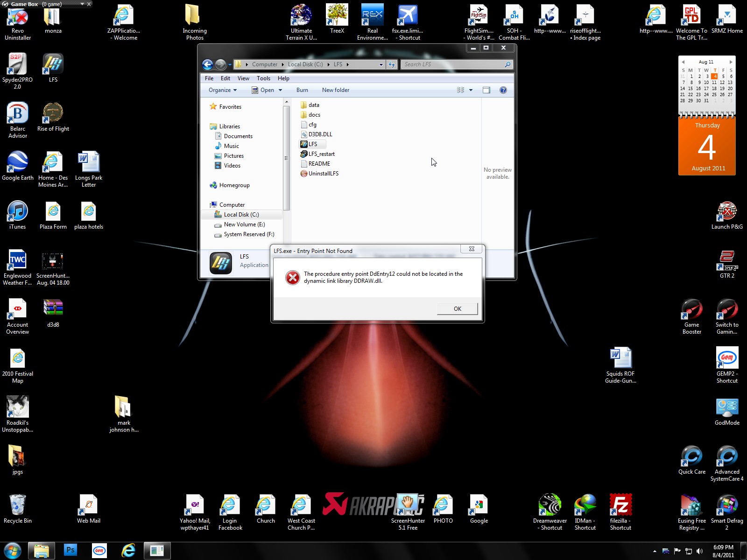Select the Belarc Advisor desktop icon
Viewport: 747px width, 560px height.
(x=18, y=120)
